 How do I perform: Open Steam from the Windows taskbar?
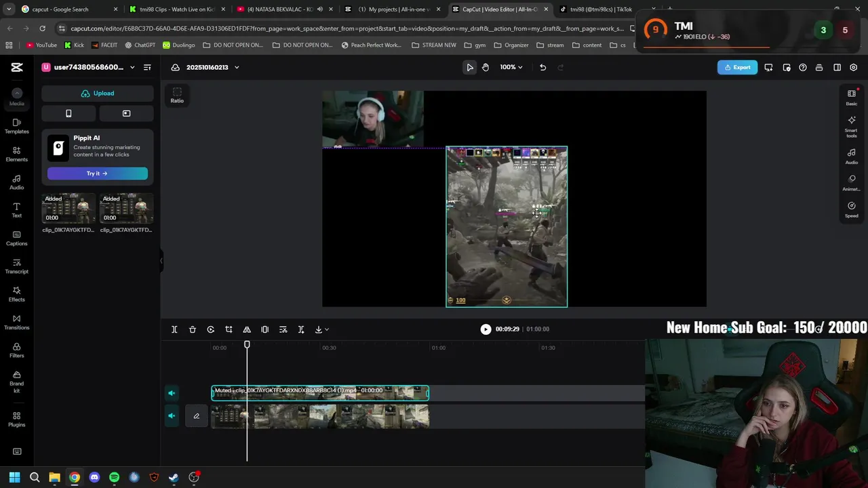pos(174,477)
